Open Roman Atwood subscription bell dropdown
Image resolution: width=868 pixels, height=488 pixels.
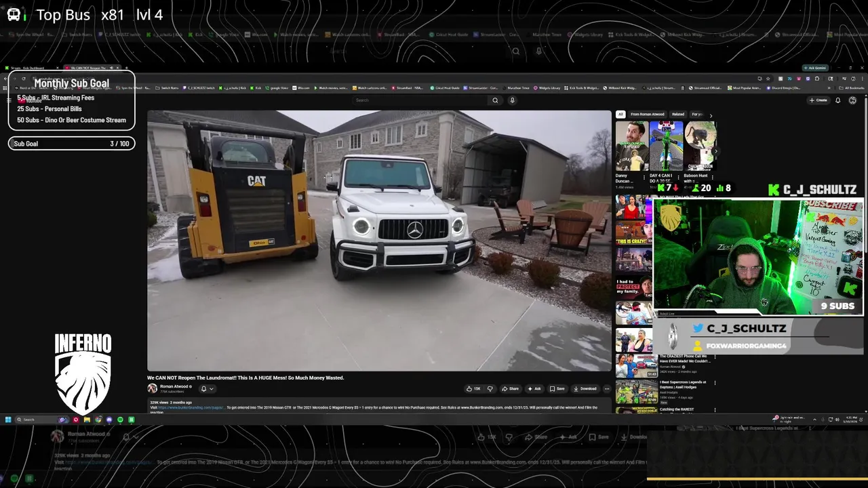point(207,388)
